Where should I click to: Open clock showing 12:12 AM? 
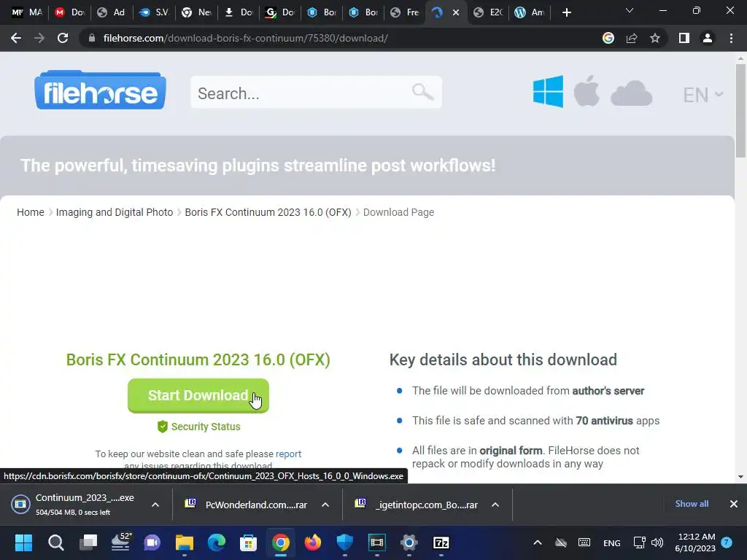[695, 542]
